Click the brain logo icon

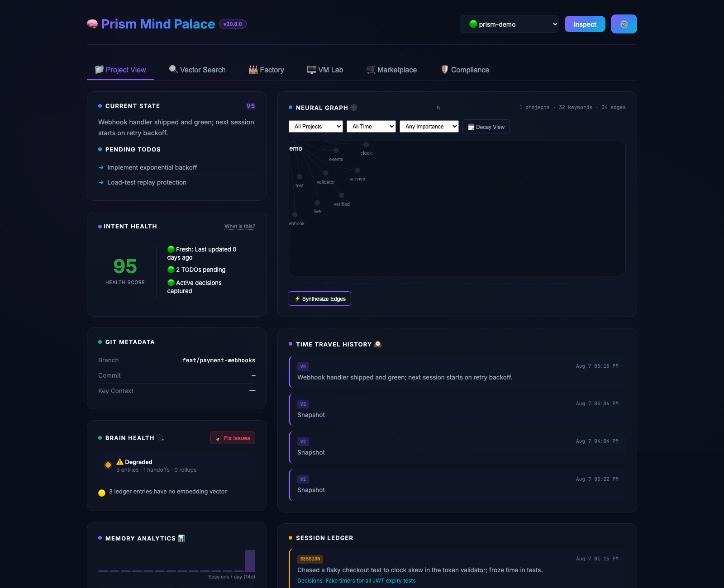pos(92,24)
